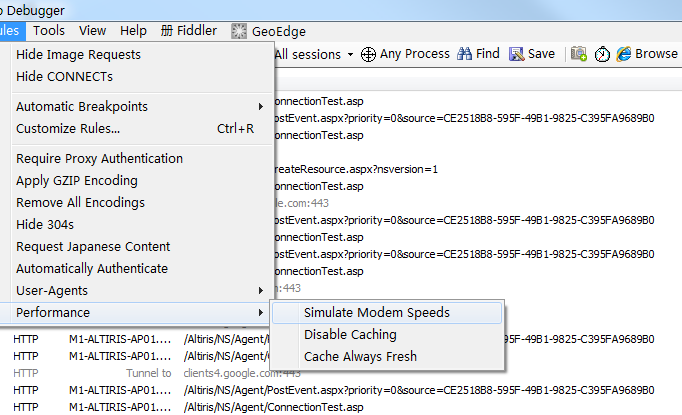The width and height of the screenshot is (682, 415).
Task: Select Customize Rules menu entry
Action: pyautogui.click(x=68, y=129)
